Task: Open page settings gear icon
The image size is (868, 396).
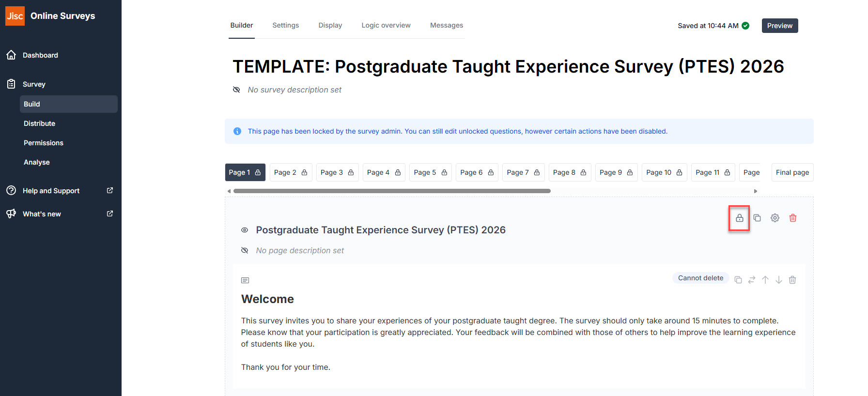Action: coord(775,218)
